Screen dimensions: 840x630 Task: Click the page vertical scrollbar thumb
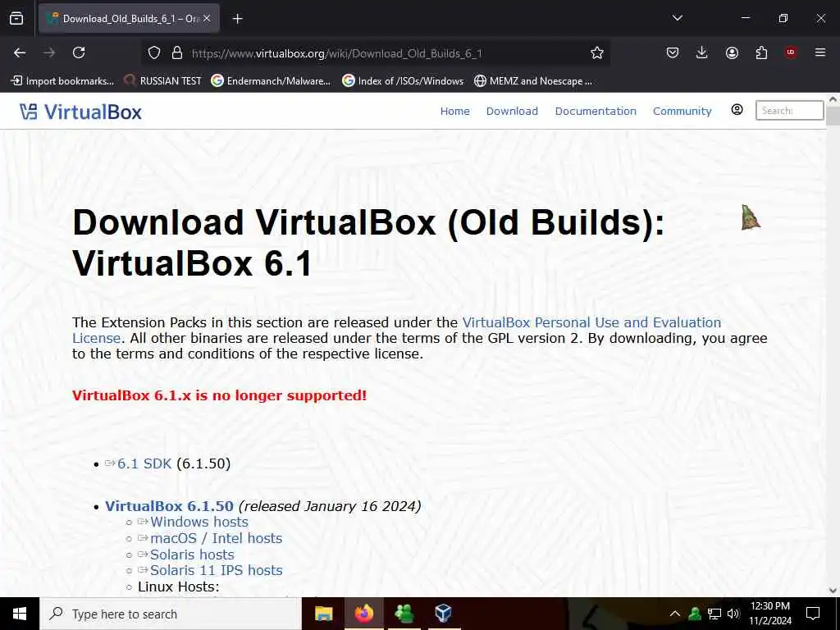point(833,116)
